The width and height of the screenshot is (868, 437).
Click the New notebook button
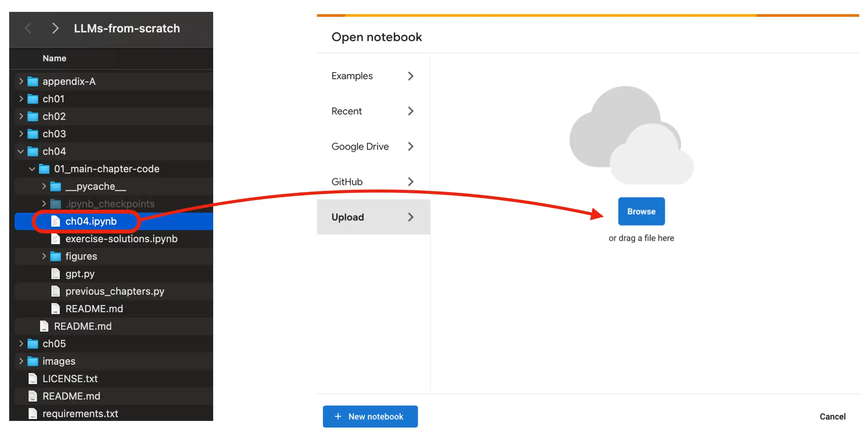(370, 416)
